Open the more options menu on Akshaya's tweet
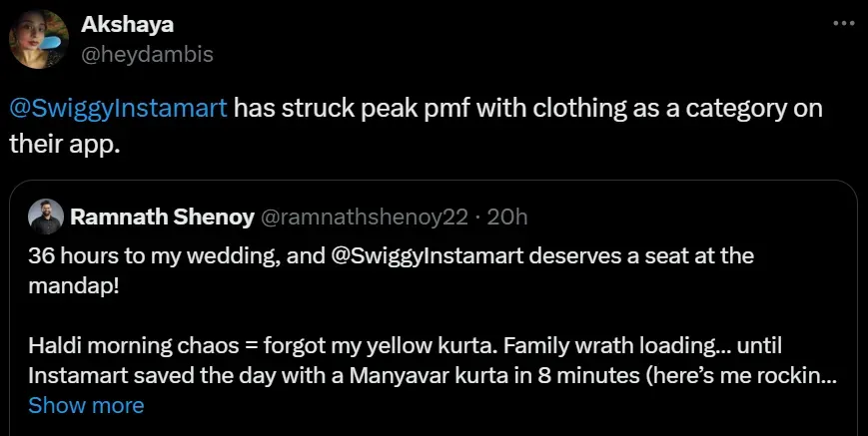 (x=844, y=22)
